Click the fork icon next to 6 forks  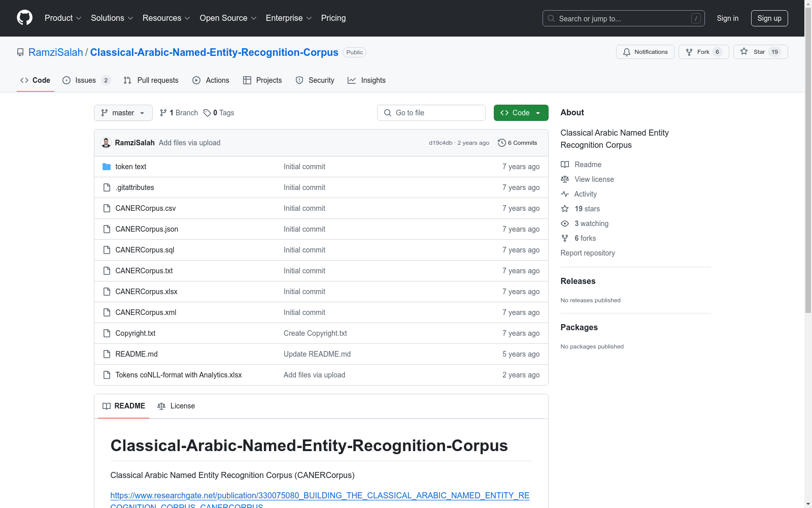click(x=565, y=238)
